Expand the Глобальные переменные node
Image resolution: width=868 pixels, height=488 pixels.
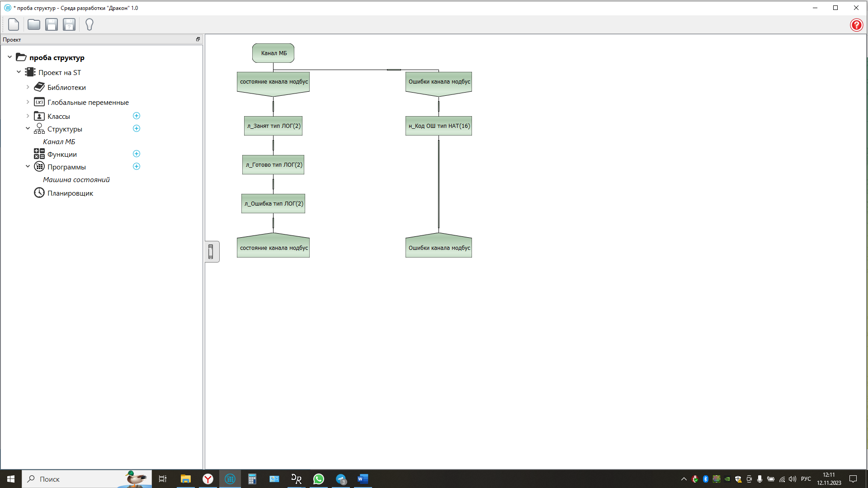point(28,102)
